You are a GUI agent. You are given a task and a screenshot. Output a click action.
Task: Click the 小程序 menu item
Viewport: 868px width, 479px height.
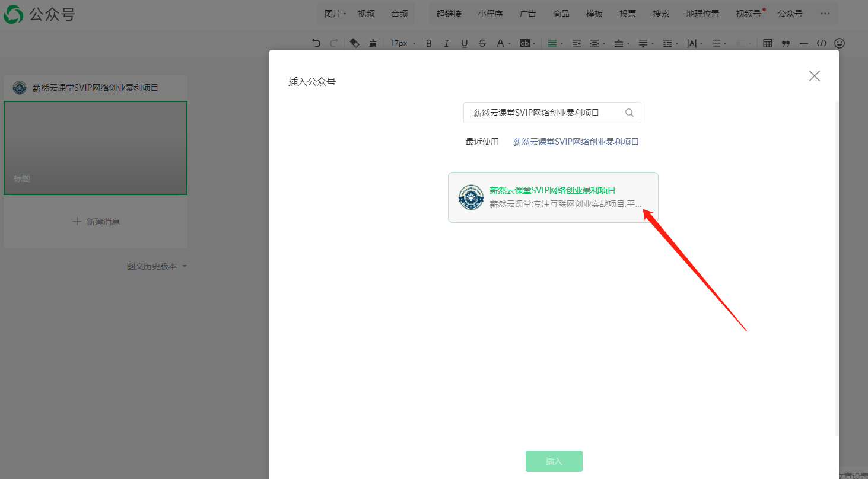tap(490, 14)
